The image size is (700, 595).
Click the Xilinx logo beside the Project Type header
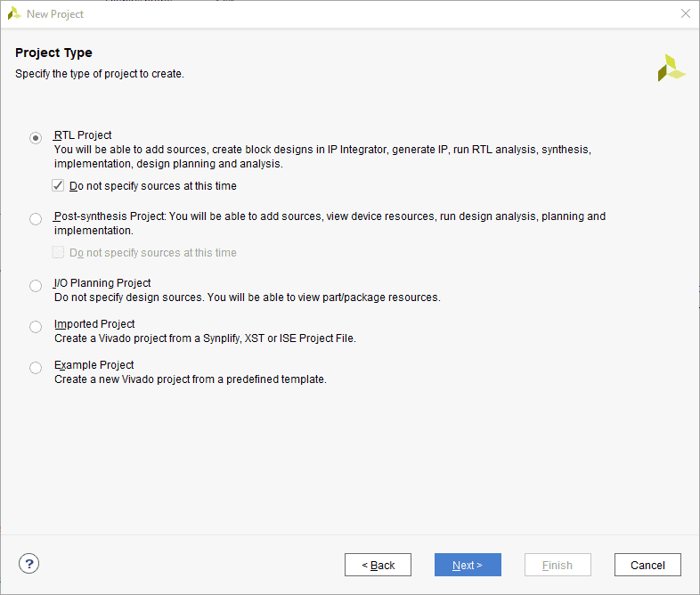click(x=671, y=68)
